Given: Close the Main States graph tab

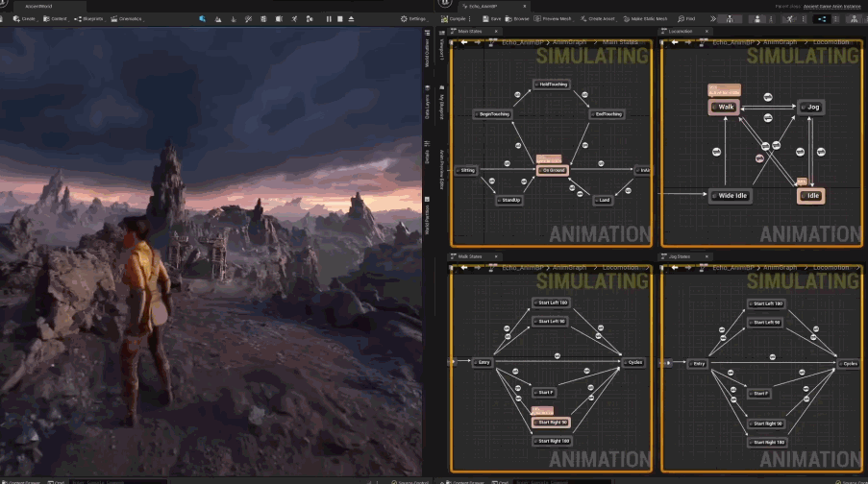Looking at the screenshot, I should [496, 31].
